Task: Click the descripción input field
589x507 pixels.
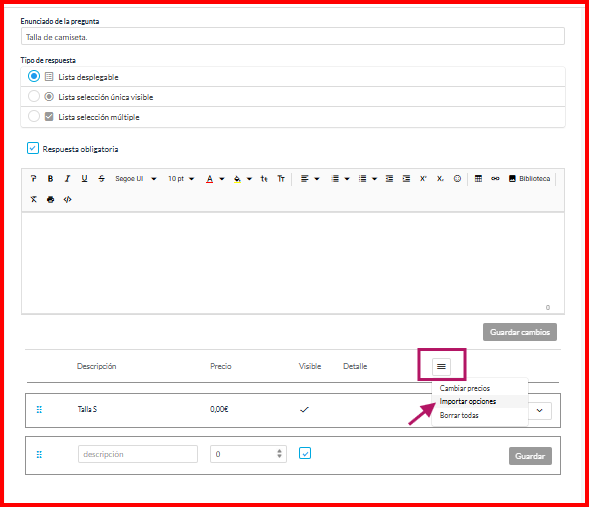Action: 138,454
